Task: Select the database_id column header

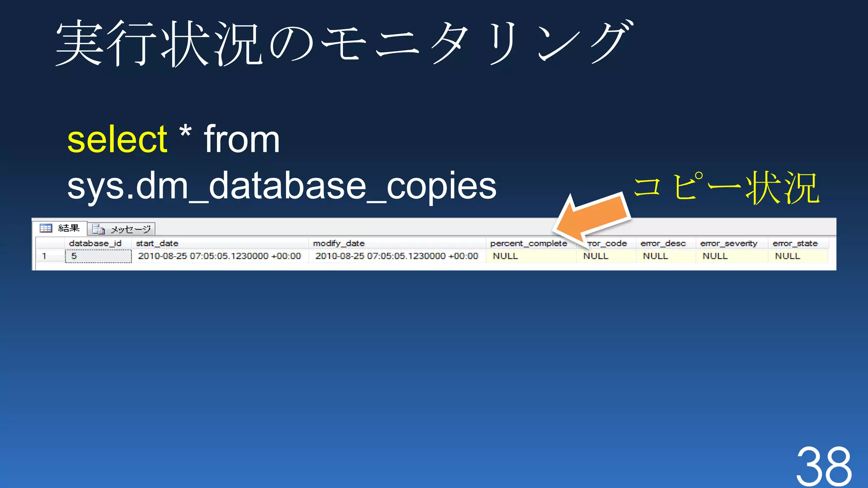Action: point(98,243)
